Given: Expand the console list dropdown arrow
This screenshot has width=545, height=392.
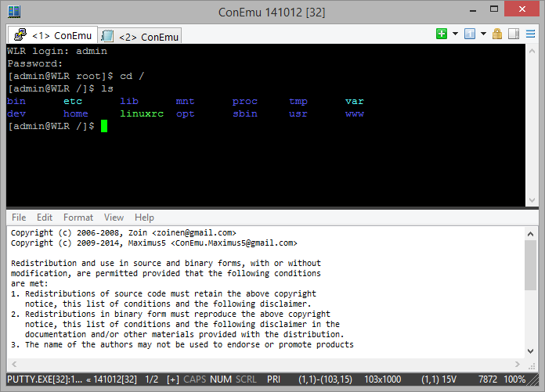Looking at the screenshot, I should (483, 34).
